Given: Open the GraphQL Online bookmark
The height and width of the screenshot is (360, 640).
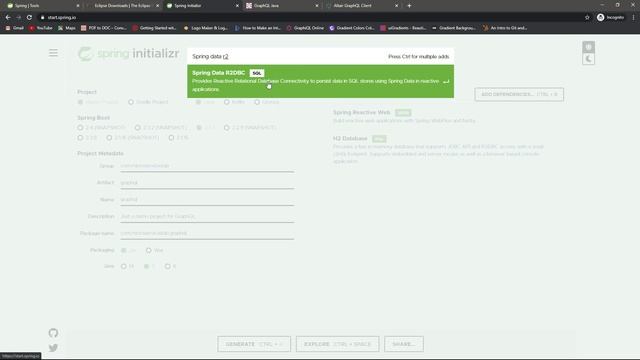Looking at the screenshot, I should (x=305, y=28).
